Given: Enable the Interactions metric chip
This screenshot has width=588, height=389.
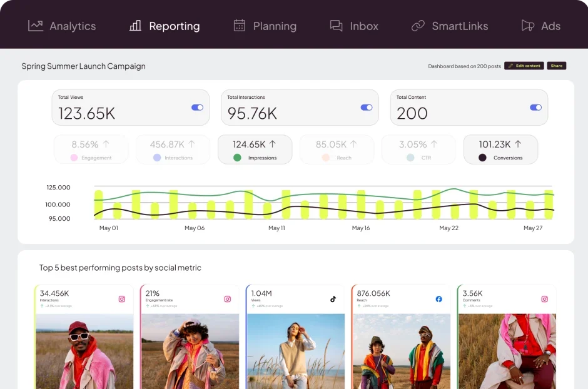Looking at the screenshot, I should tap(173, 149).
